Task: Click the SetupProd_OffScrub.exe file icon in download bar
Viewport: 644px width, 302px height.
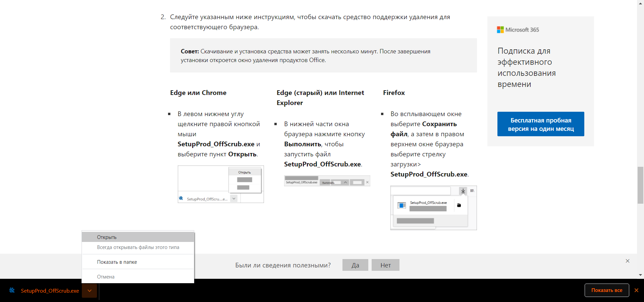Action: (12, 290)
